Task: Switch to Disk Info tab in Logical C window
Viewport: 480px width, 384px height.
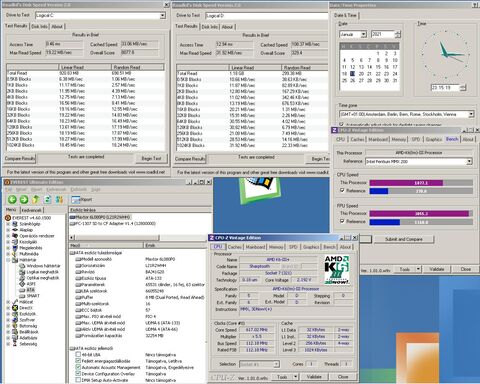Action: pos(40,26)
